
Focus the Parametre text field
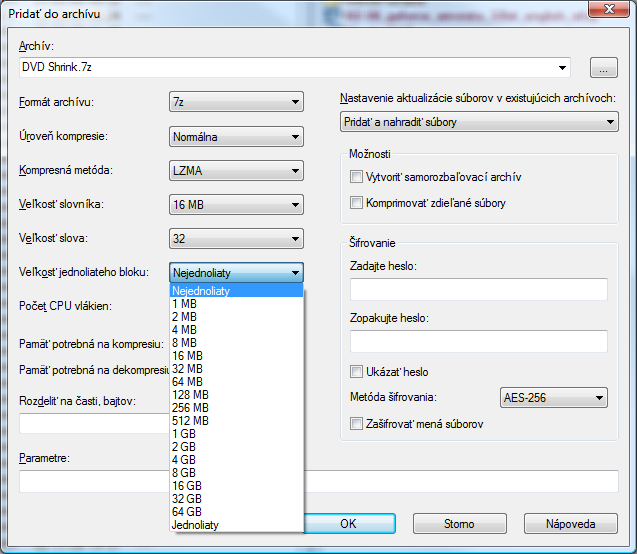(x=461, y=481)
